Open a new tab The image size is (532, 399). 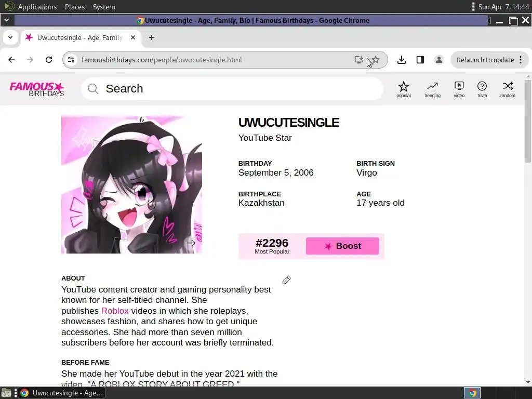pyautogui.click(x=152, y=37)
